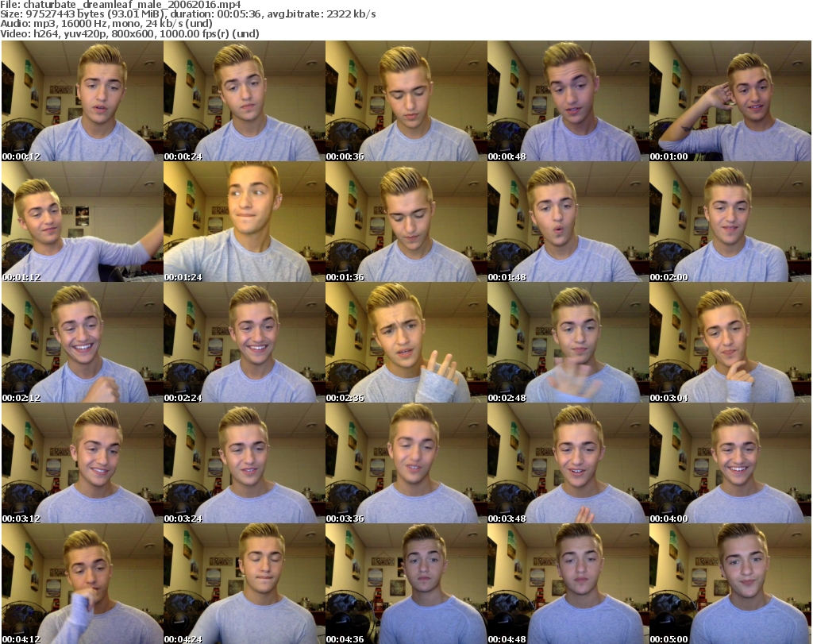Select the thumbnail at 00:02:12
Viewport: 813px width, 644px height.
(83, 343)
